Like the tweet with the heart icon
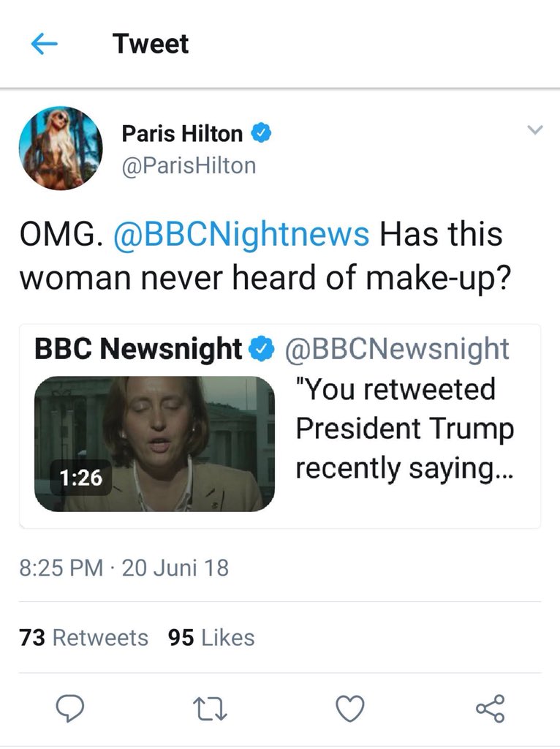This screenshot has width=560, height=749. click(x=349, y=708)
